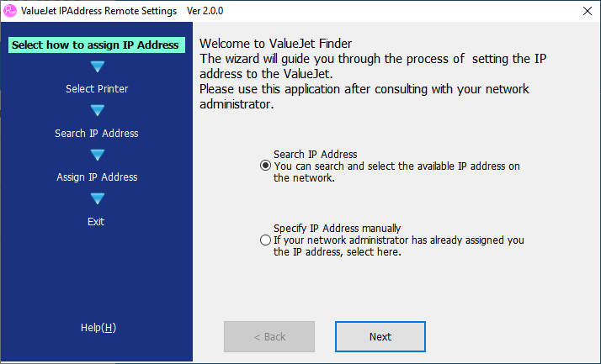The image size is (601, 364).
Task: Choose the Specify IP Address manually radio option
Action: click(x=266, y=240)
